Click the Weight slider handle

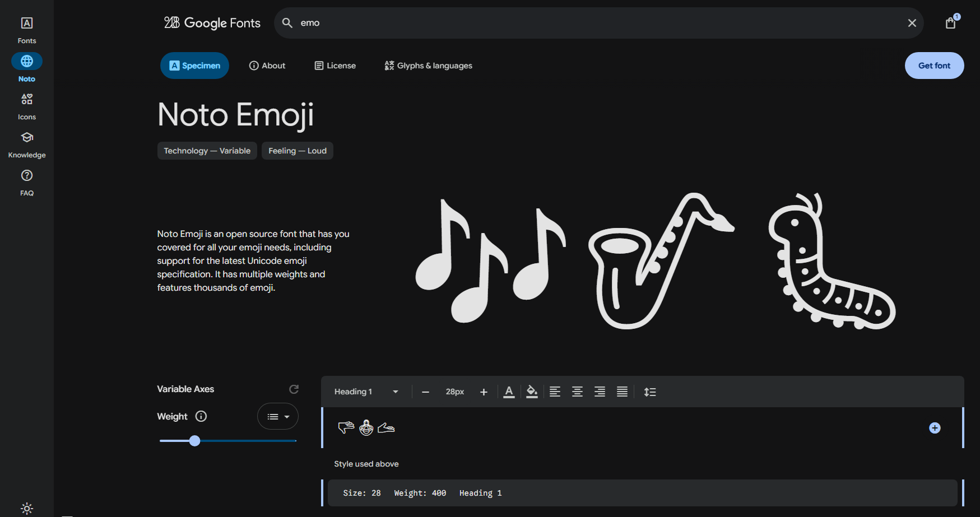click(x=194, y=441)
